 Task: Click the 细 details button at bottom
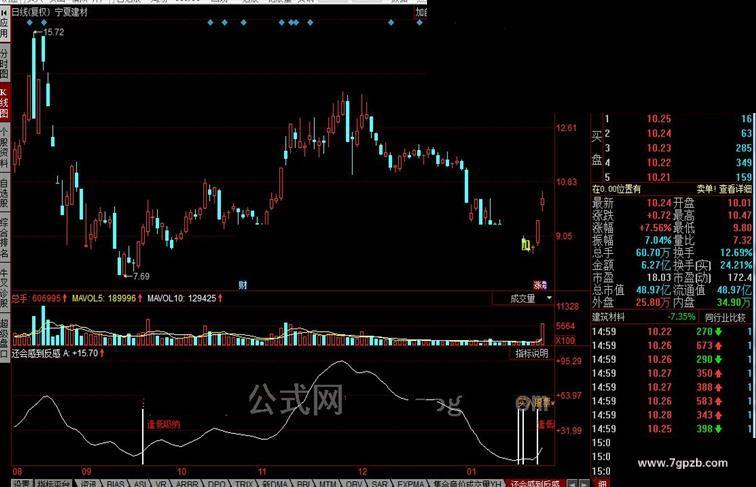pos(601,483)
